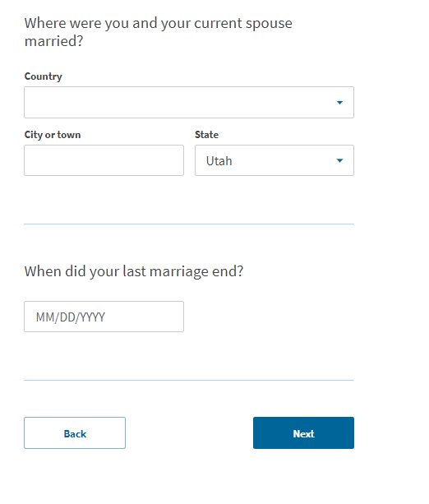Click the word 'Back' inside outlined button
429x504 pixels.
[x=75, y=434]
